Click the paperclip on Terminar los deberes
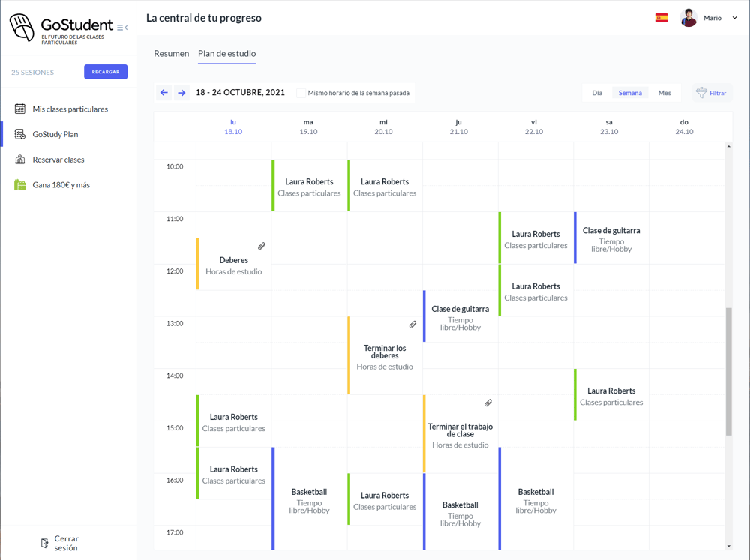 click(x=412, y=325)
